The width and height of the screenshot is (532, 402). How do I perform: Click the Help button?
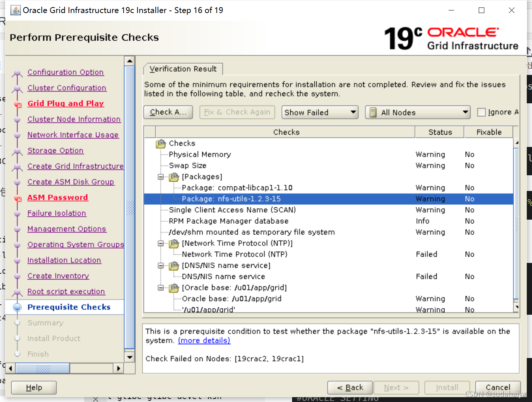pos(34,387)
